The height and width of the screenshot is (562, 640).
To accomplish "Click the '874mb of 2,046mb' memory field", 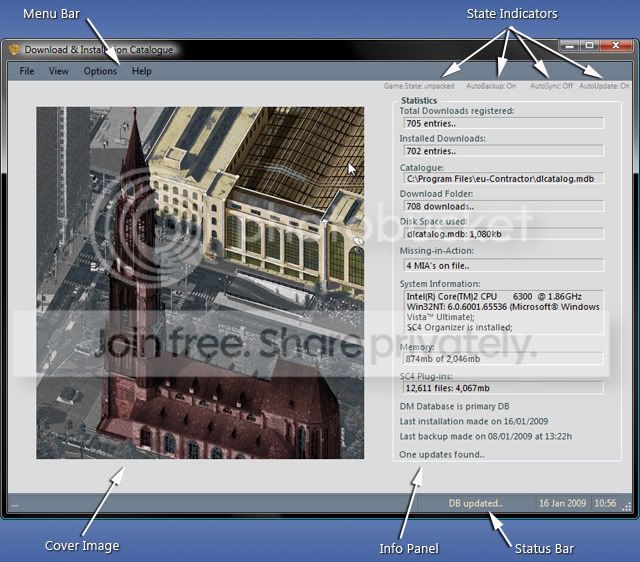I will 504,359.
